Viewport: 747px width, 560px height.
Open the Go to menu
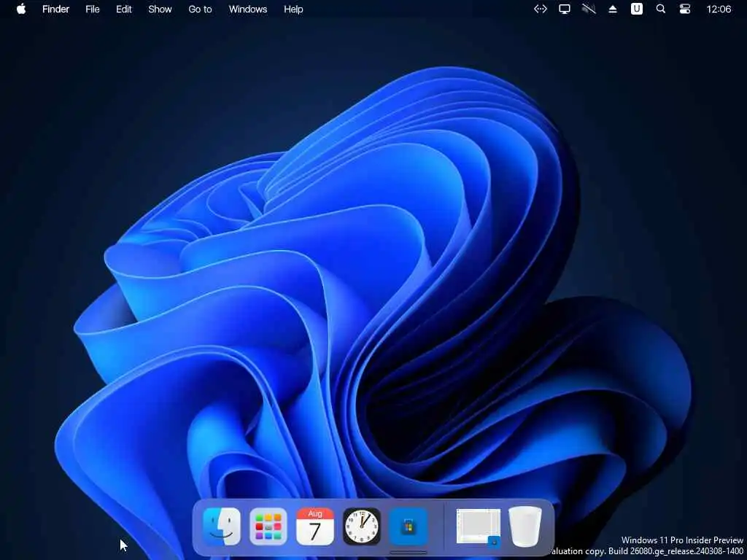pyautogui.click(x=200, y=9)
